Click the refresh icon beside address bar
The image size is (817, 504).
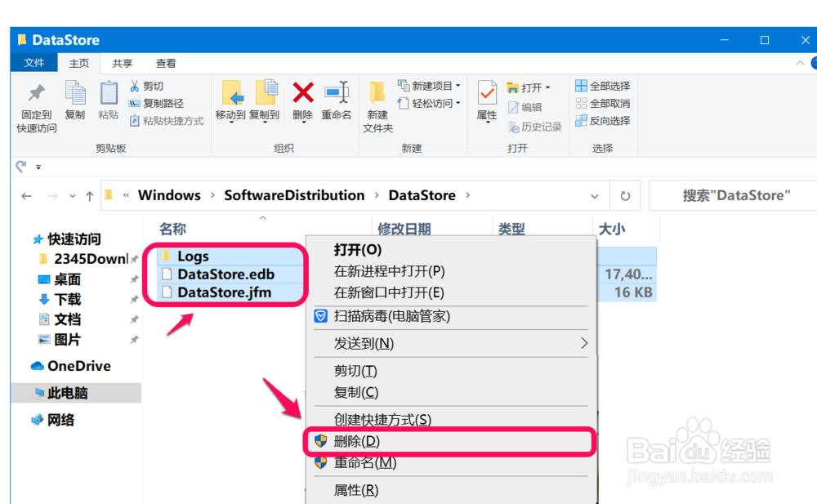[x=625, y=195]
